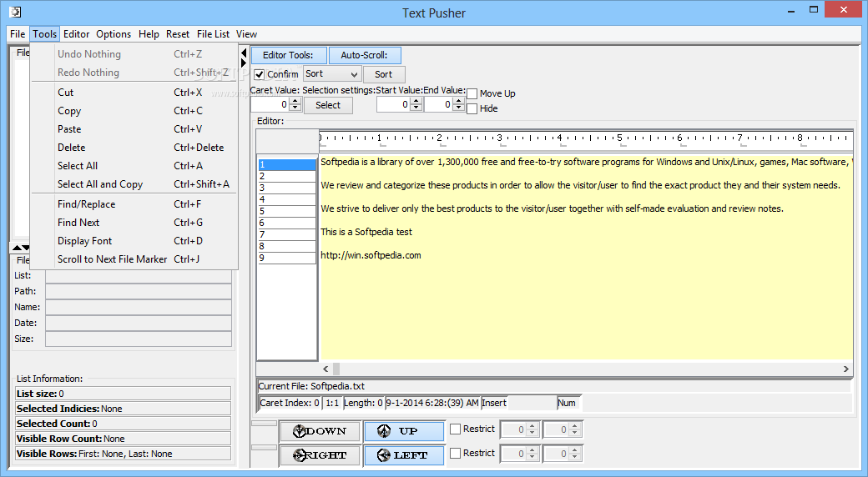Enable the Move Up checkbox

[472, 93]
